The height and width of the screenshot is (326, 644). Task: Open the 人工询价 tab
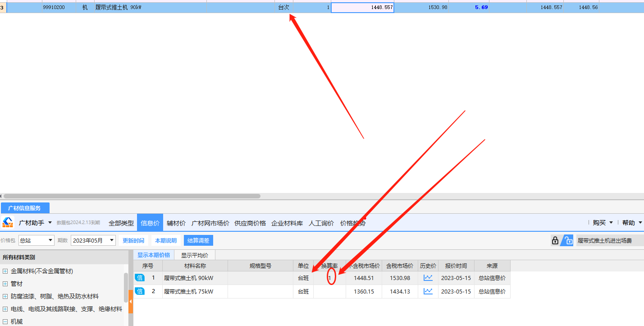tap(321, 223)
